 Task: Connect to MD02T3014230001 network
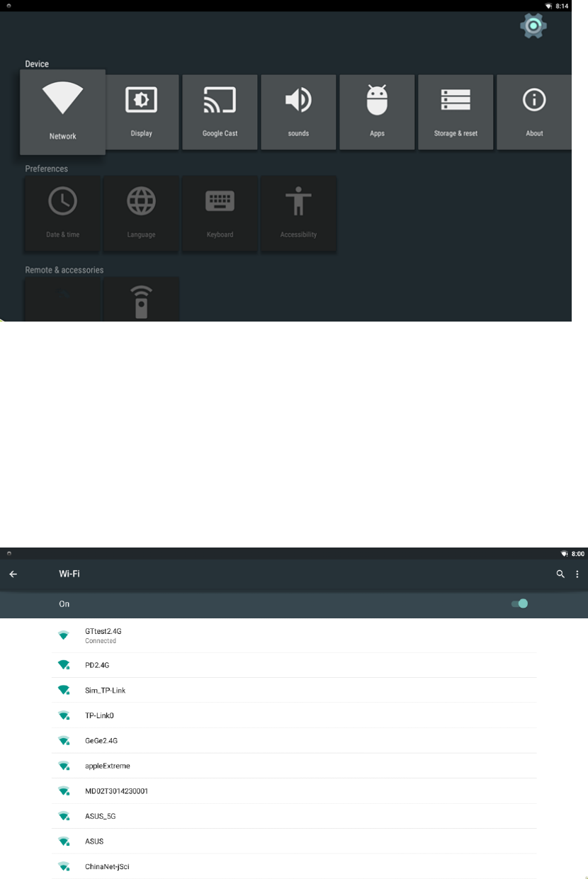(294, 791)
